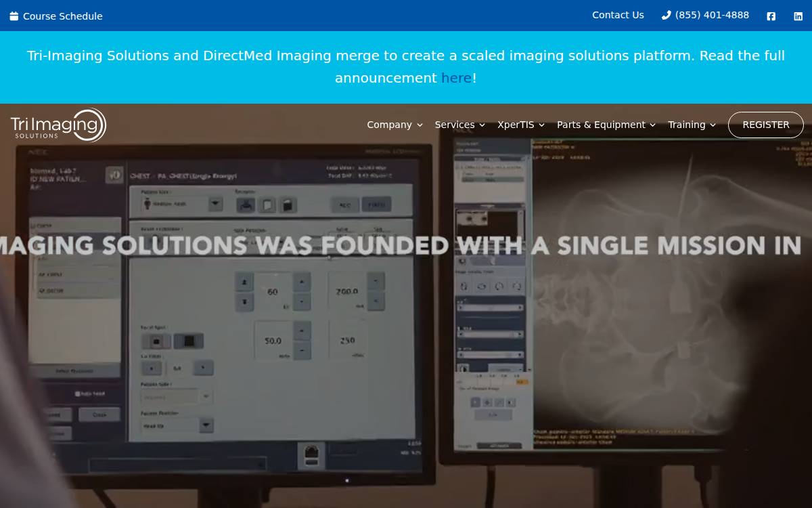This screenshot has height=508, width=812.
Task: Open the Contact Us link
Action: 618,15
